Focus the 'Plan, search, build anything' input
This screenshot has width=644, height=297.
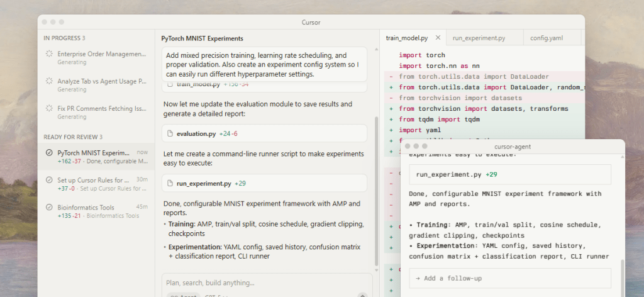(264, 283)
